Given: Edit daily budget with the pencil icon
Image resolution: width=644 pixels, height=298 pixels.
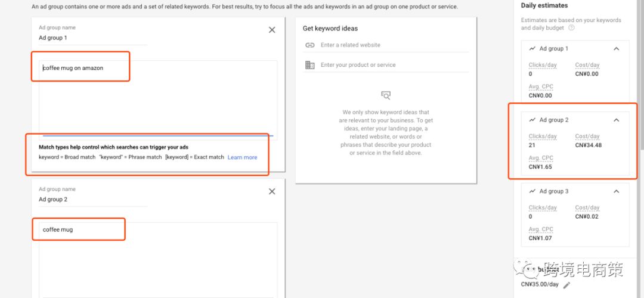Looking at the screenshot, I should (567, 285).
